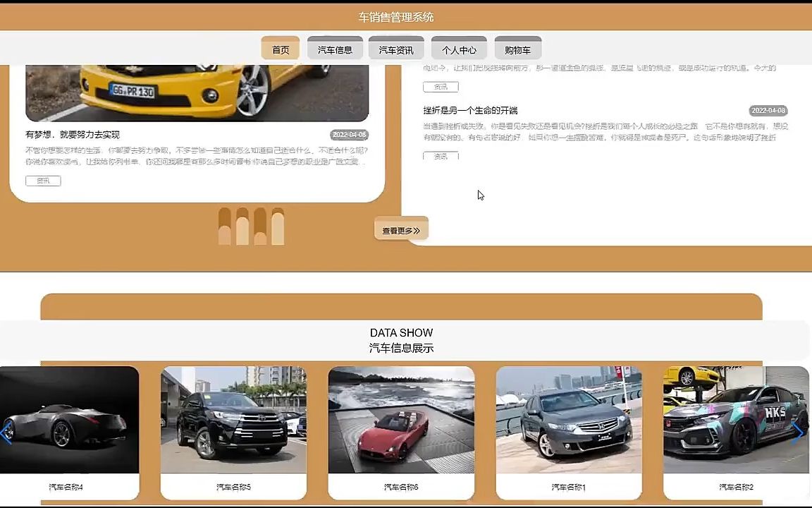
Task: Click the top-right 资讯 button
Action: (441, 86)
